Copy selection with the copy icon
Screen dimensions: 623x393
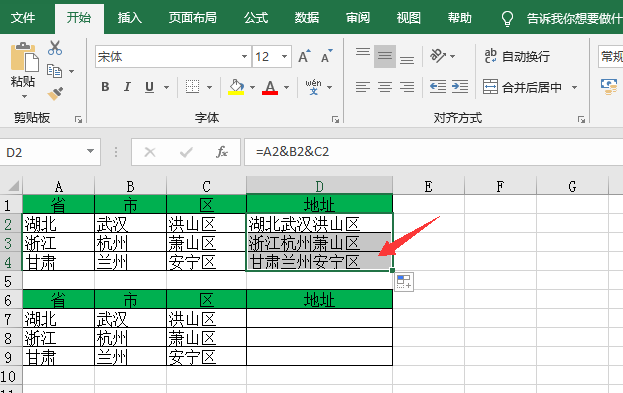click(54, 71)
